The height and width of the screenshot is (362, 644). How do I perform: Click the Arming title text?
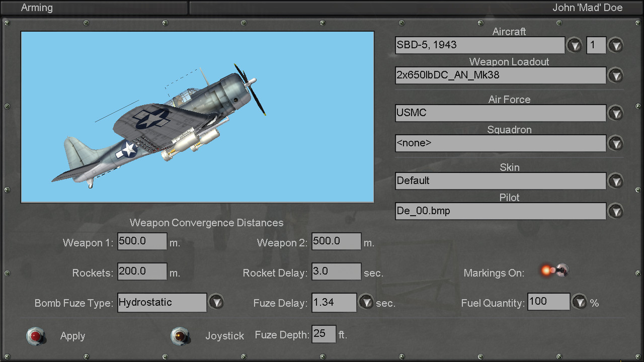(37, 8)
